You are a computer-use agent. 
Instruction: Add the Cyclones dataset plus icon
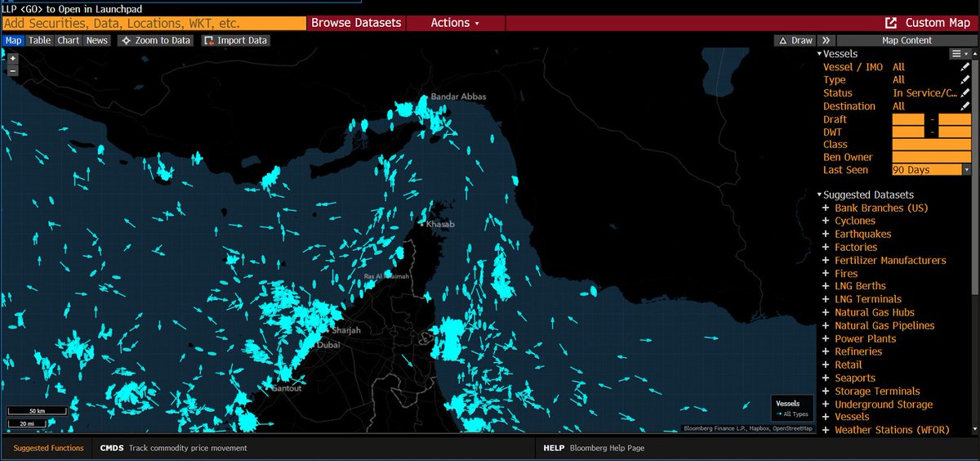point(826,221)
